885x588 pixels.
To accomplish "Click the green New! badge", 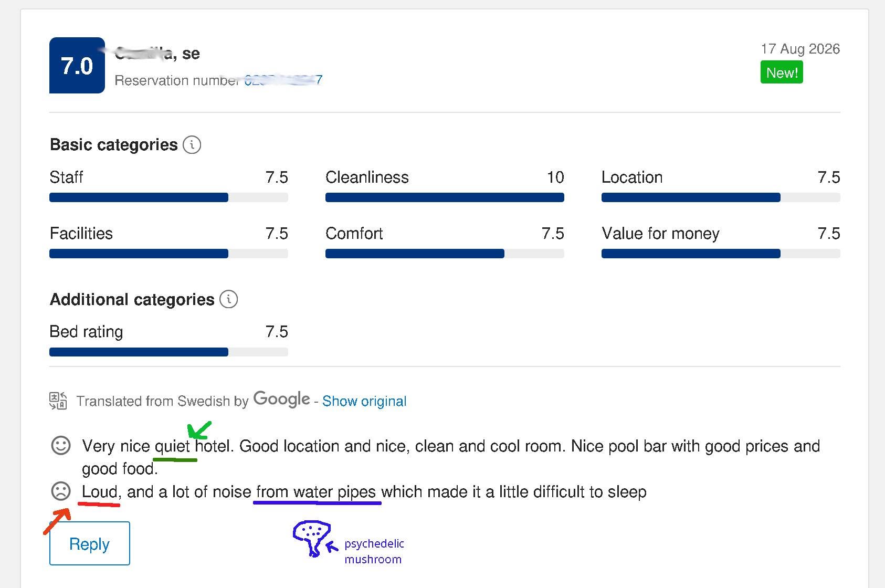I will pyautogui.click(x=782, y=72).
